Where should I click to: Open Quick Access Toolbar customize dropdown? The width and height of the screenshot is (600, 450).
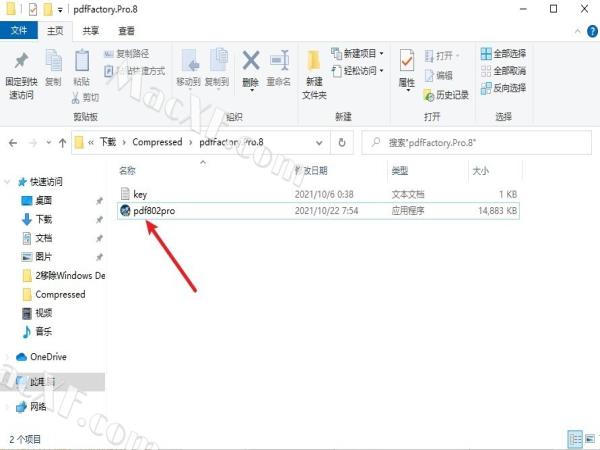point(60,10)
